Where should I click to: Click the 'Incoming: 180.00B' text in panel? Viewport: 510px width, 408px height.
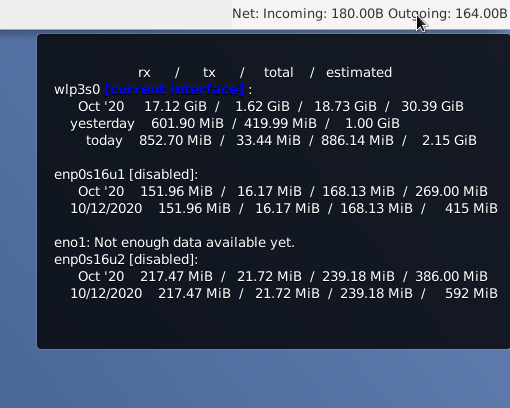click(x=323, y=14)
